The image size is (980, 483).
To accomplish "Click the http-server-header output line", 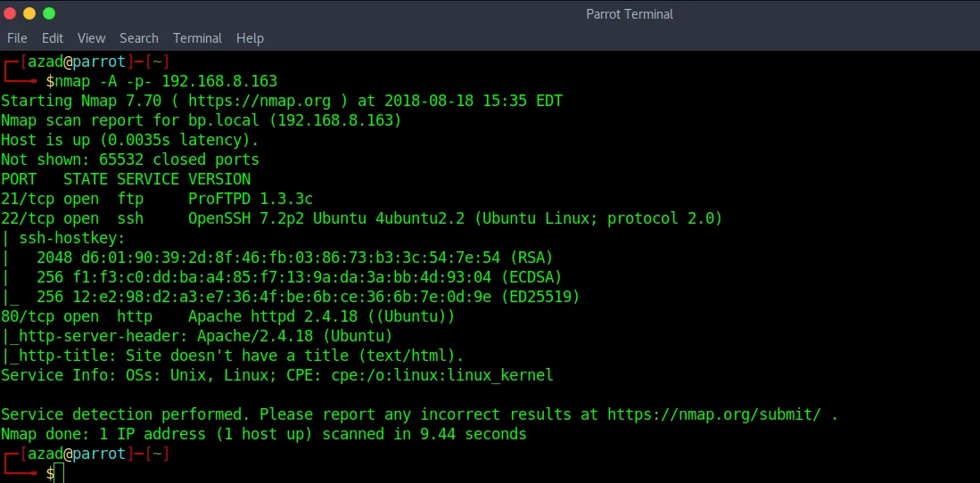I will click(x=196, y=336).
